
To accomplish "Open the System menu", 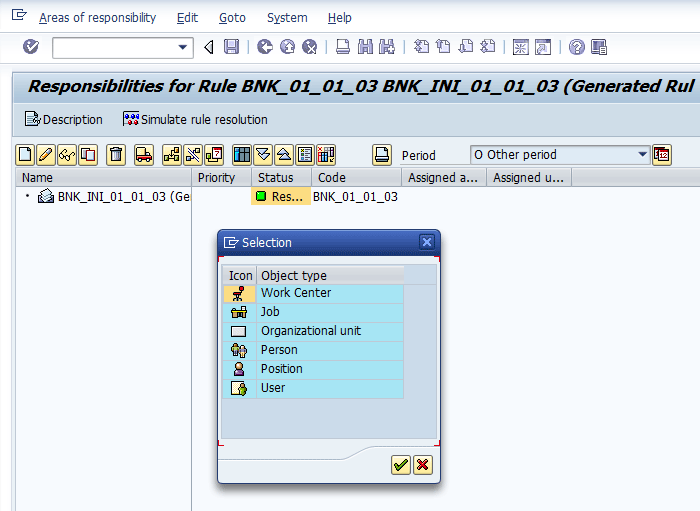I will 287,18.
